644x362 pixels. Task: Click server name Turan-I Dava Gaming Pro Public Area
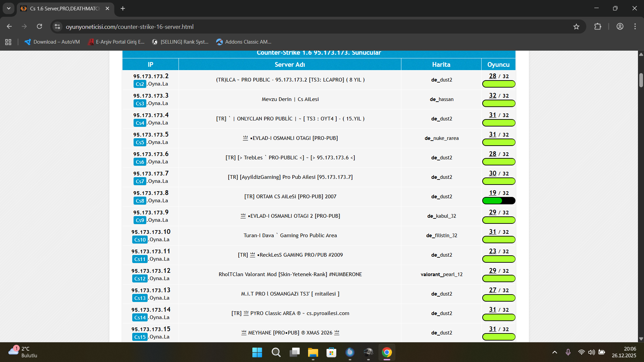pyautogui.click(x=290, y=236)
